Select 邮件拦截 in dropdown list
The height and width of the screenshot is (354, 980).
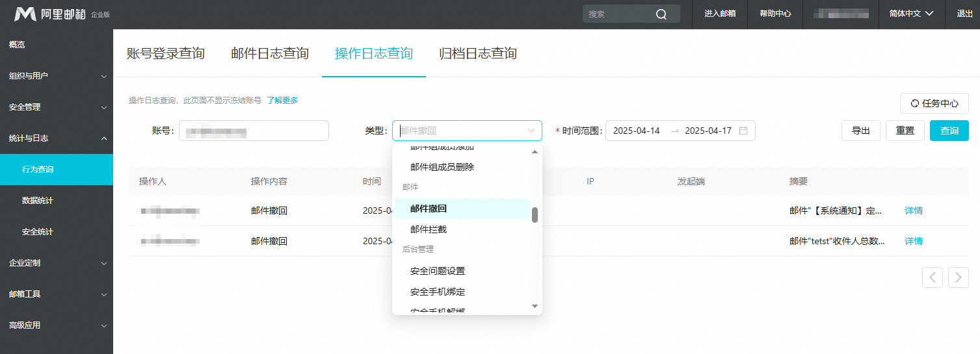click(x=429, y=229)
